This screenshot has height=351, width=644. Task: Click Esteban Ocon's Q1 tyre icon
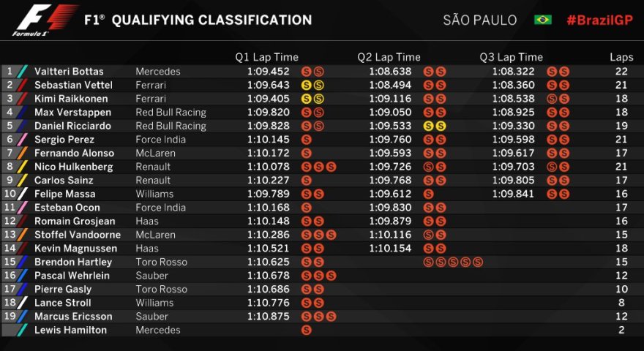[306, 208]
